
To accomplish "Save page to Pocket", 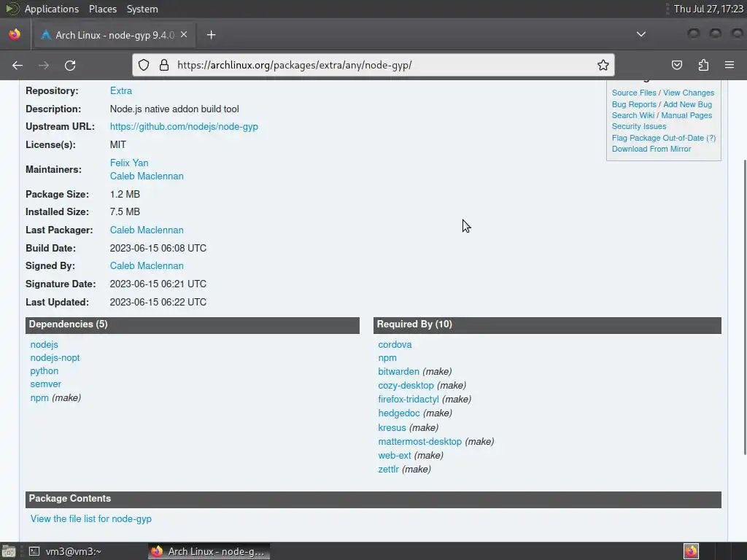I will (x=676, y=65).
